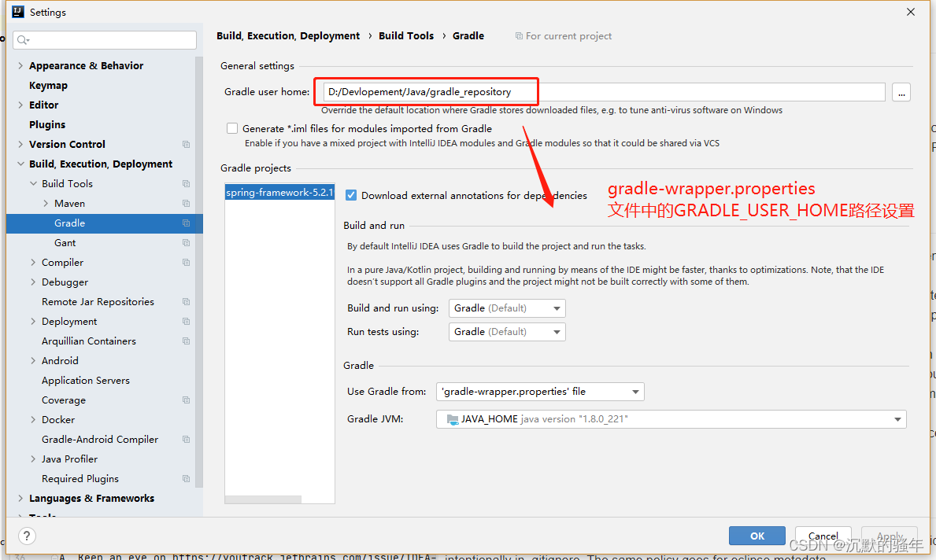Open Use Gradle from dropdown
This screenshot has height=560, width=936.
pyautogui.click(x=540, y=392)
